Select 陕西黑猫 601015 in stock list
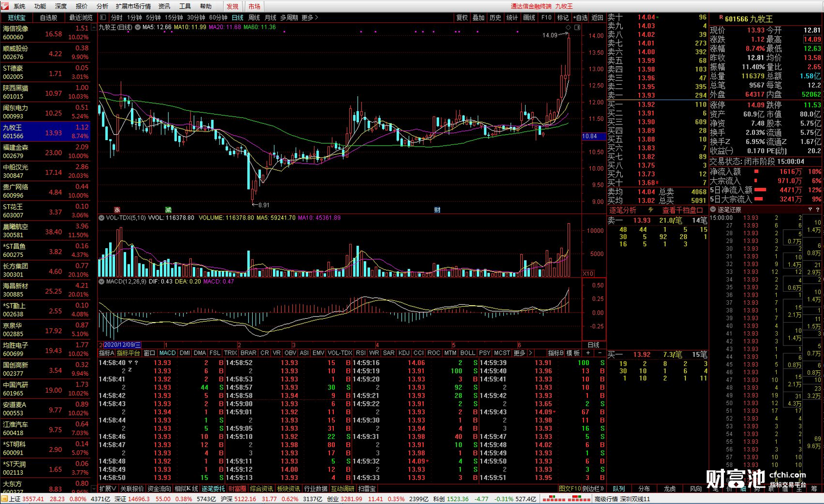Viewport: 824px width, 504px height. tap(46, 92)
